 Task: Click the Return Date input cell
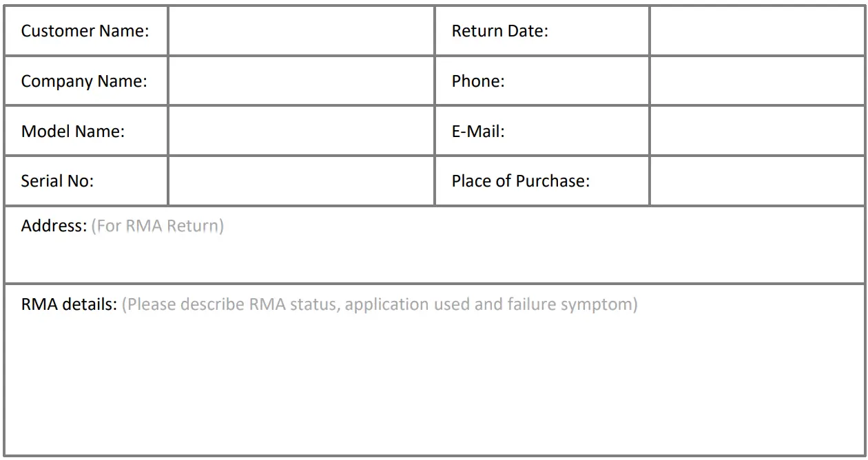tap(756, 31)
